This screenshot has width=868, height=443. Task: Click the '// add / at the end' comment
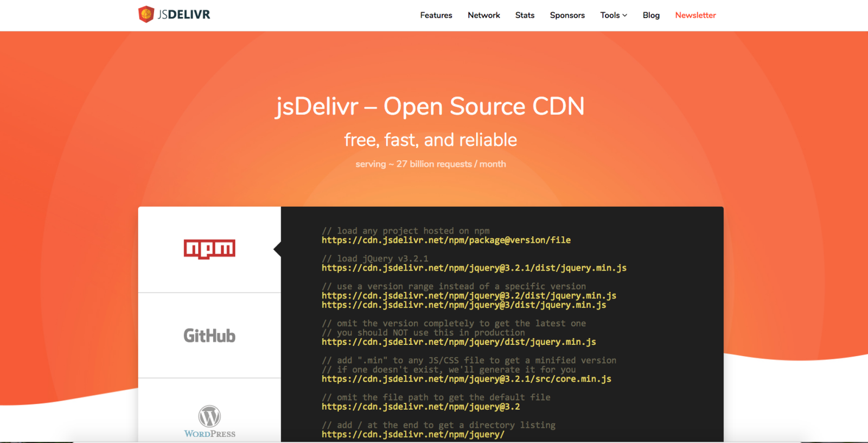coord(438,425)
